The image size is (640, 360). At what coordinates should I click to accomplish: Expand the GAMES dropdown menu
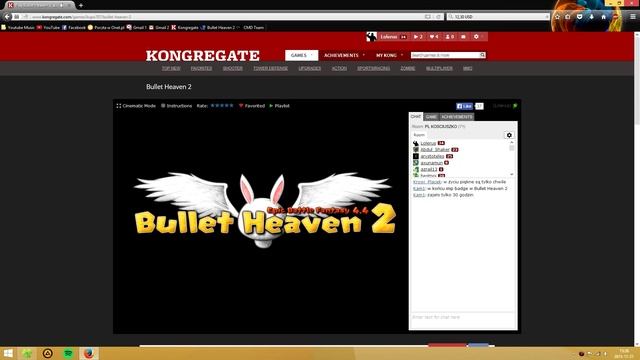(x=302, y=55)
